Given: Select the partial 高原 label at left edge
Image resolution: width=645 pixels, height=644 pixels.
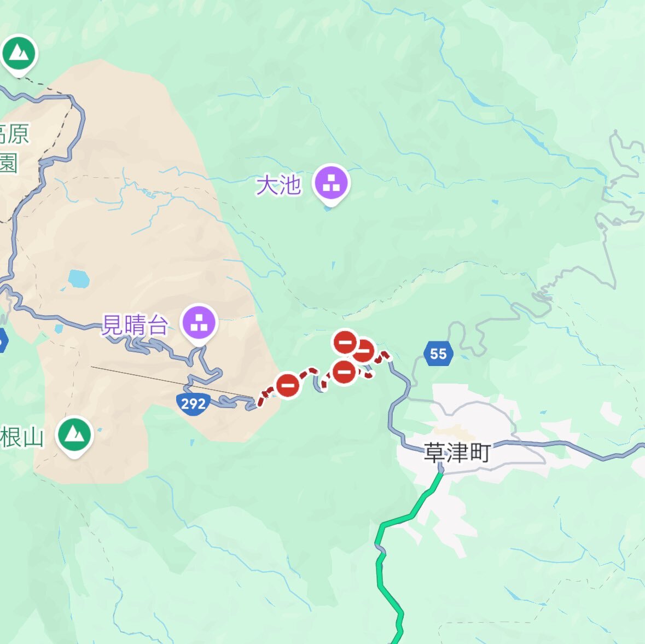Looking at the screenshot, I should 14,134.
